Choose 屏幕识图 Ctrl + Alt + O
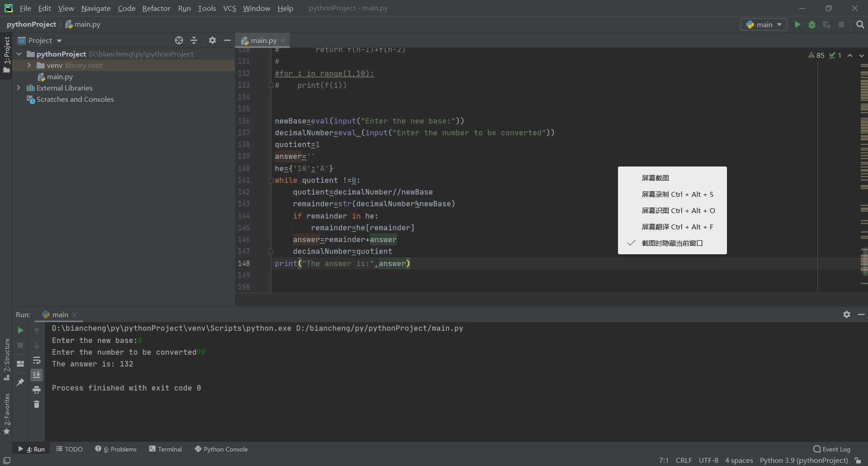Image resolution: width=868 pixels, height=466 pixels. coord(672,210)
